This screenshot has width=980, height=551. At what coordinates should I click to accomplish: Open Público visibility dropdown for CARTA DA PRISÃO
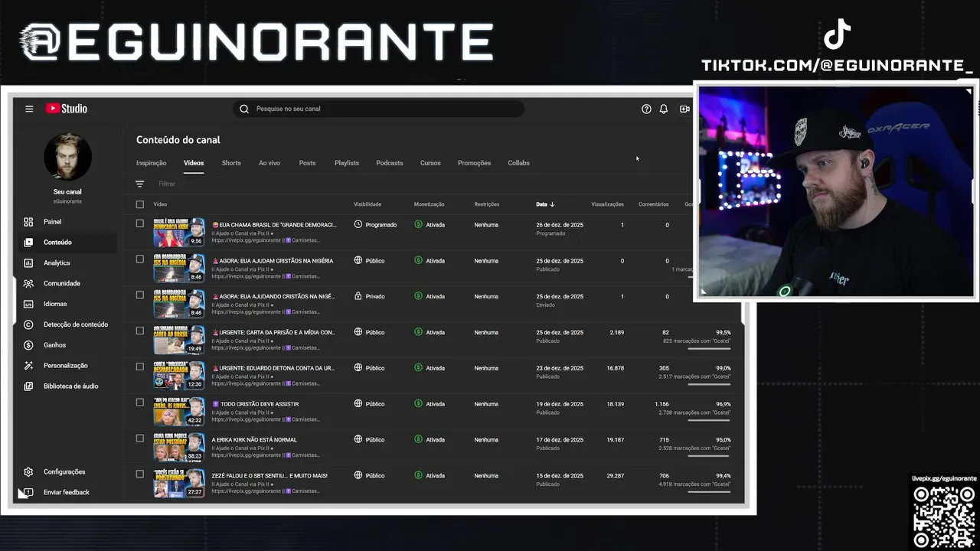(369, 332)
